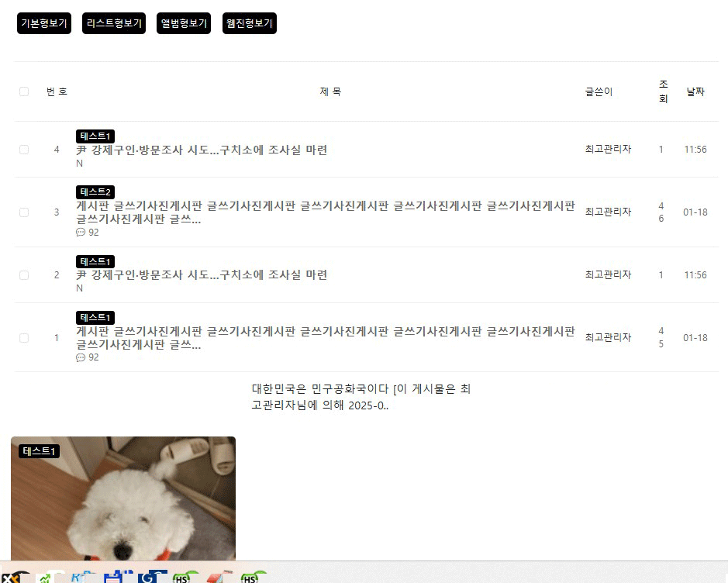Check the checkbox for post number 4

(x=24, y=150)
